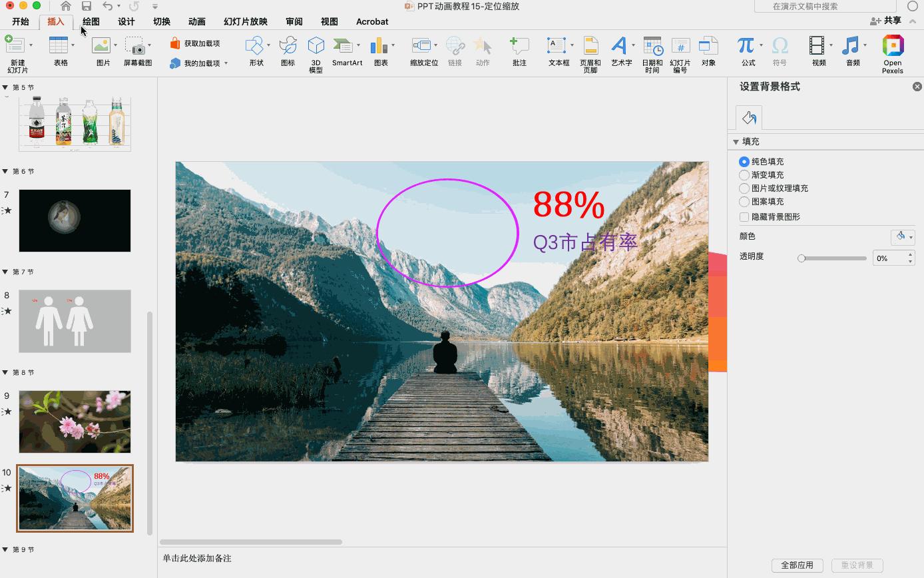Collapse the 填充 (Fill) section
The width and height of the screenshot is (924, 578).
coord(736,142)
